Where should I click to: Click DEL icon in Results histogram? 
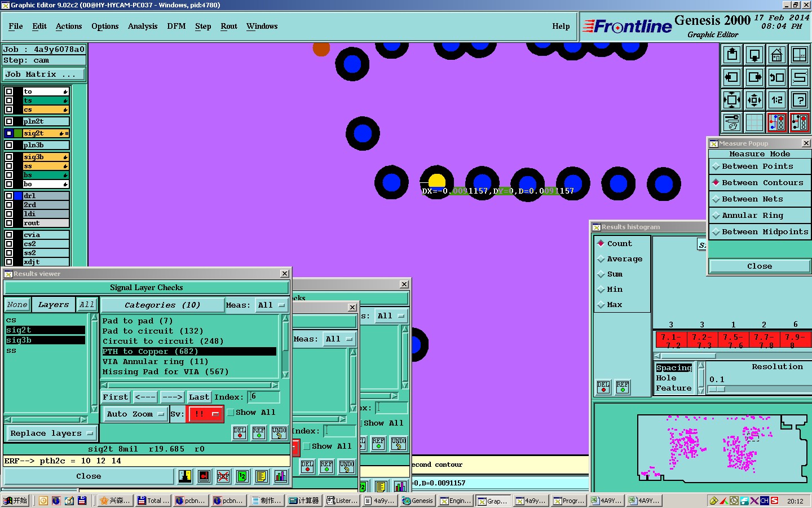click(603, 387)
